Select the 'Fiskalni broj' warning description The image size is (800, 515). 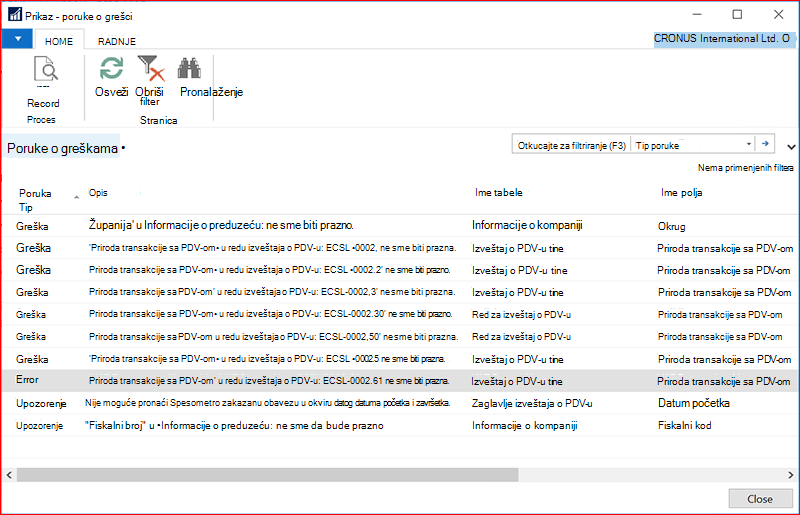pyautogui.click(x=234, y=425)
